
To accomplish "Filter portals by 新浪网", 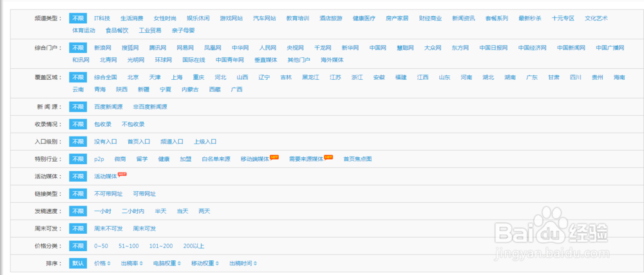I will pos(102,48).
